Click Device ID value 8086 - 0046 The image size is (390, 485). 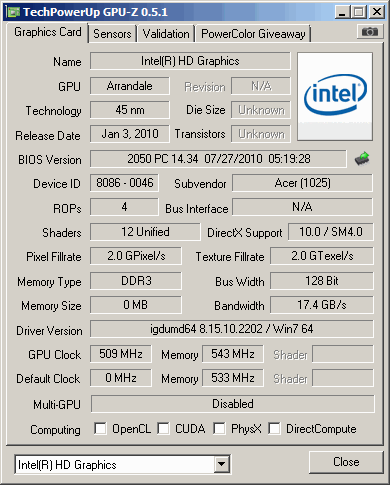(x=124, y=183)
